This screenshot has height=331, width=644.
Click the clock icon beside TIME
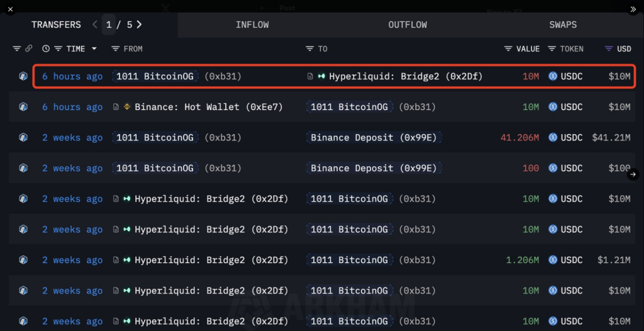click(x=46, y=48)
